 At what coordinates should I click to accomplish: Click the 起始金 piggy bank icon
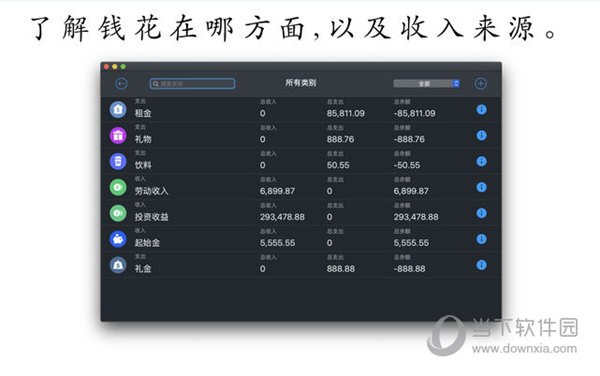click(118, 239)
